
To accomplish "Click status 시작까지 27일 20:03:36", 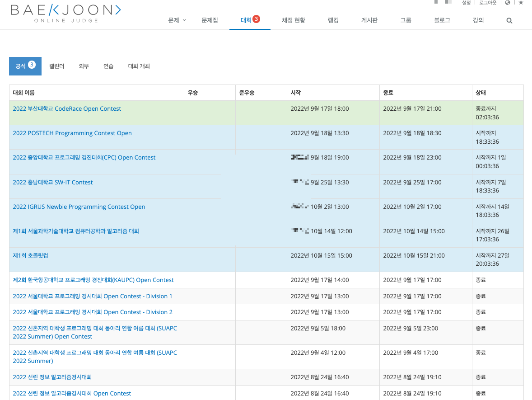I will (493, 260).
